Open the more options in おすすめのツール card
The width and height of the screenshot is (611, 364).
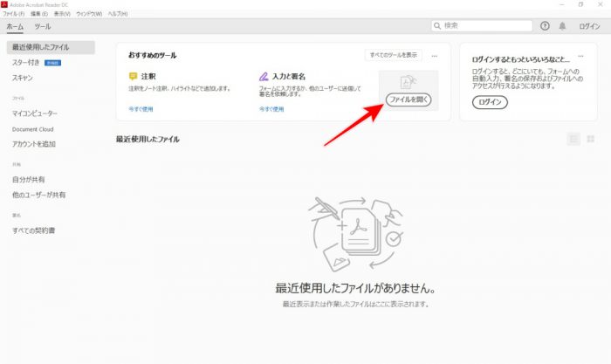point(435,56)
